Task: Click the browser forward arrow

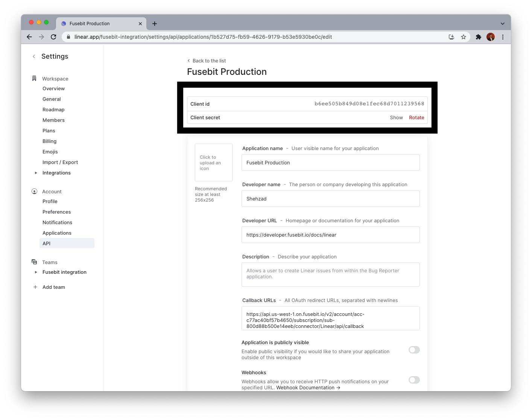Action: [x=41, y=37]
